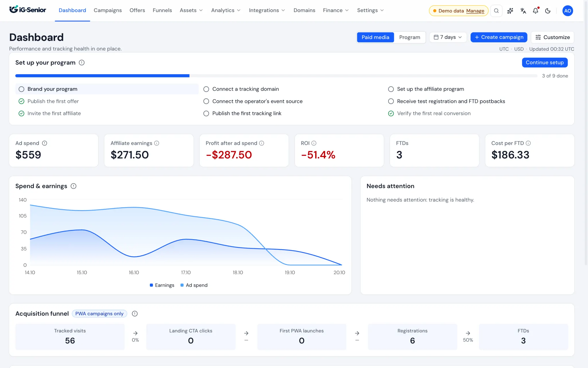Click the iG-Senior logo

tap(28, 10)
